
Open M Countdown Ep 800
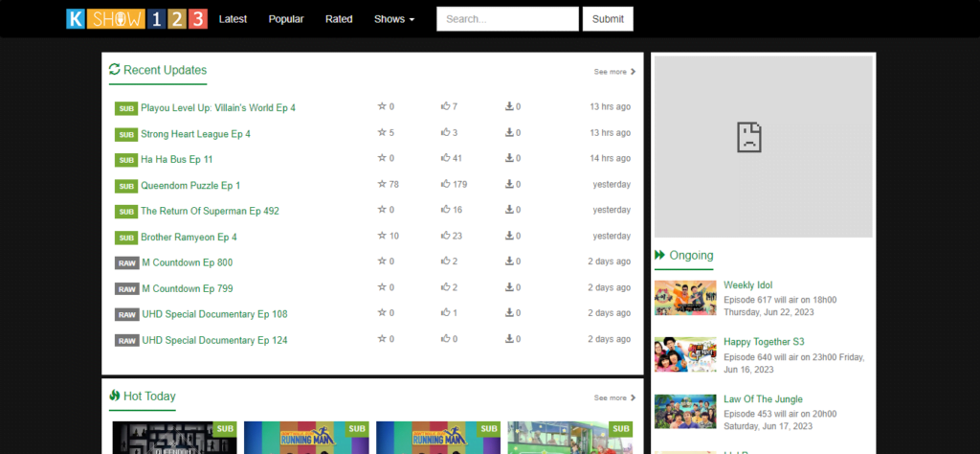click(x=188, y=262)
